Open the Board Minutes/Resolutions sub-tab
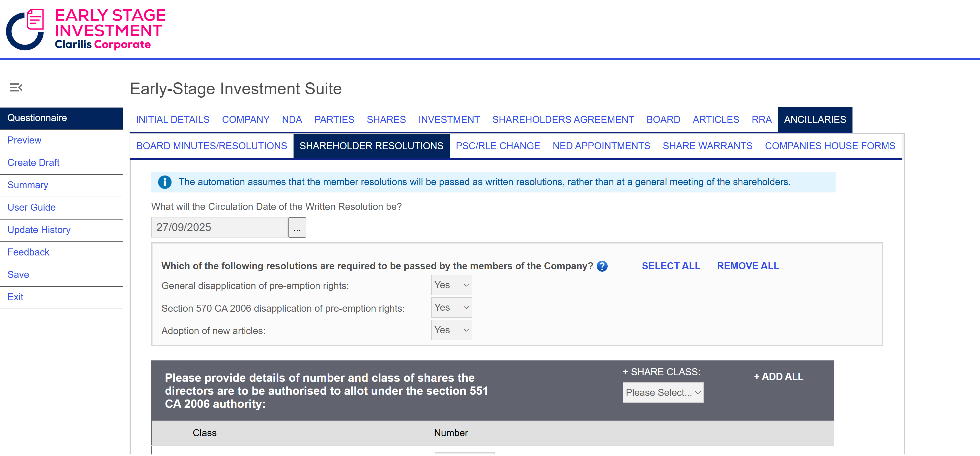Viewport: 980px width, 456px height. click(212, 146)
